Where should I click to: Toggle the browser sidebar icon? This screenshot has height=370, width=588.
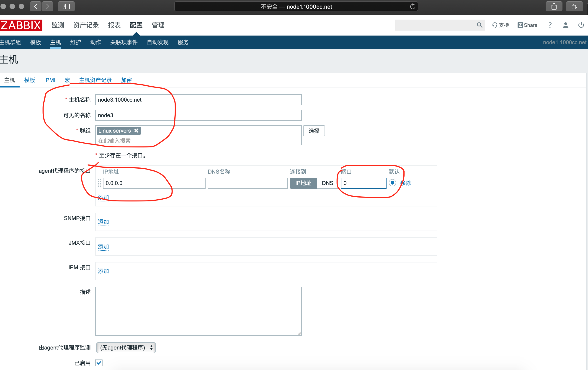[x=66, y=6]
